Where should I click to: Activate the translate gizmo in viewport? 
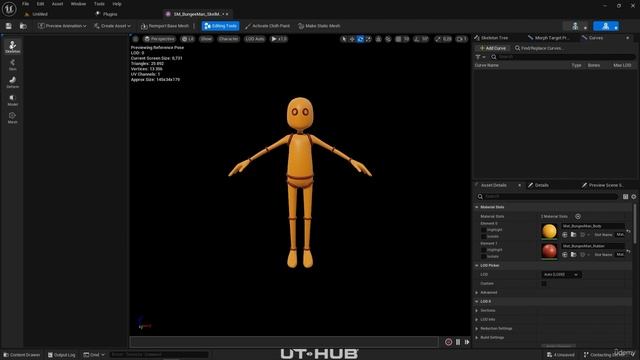pyautogui.click(x=352, y=39)
